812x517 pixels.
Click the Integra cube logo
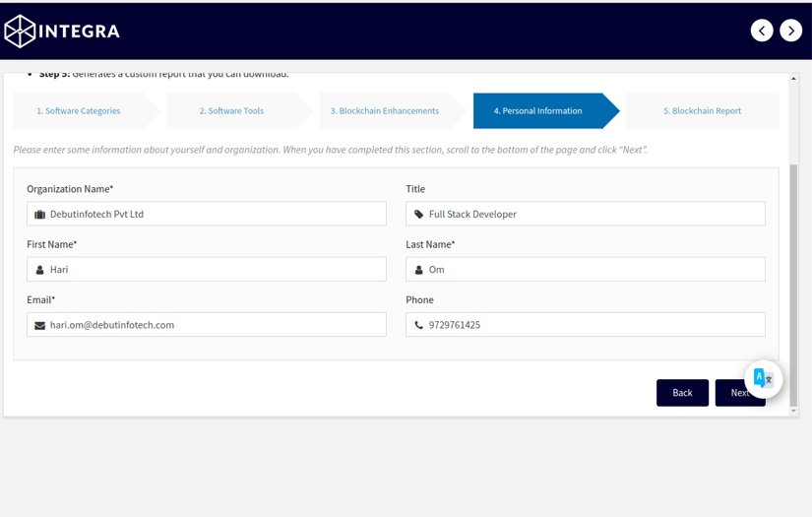click(x=20, y=32)
